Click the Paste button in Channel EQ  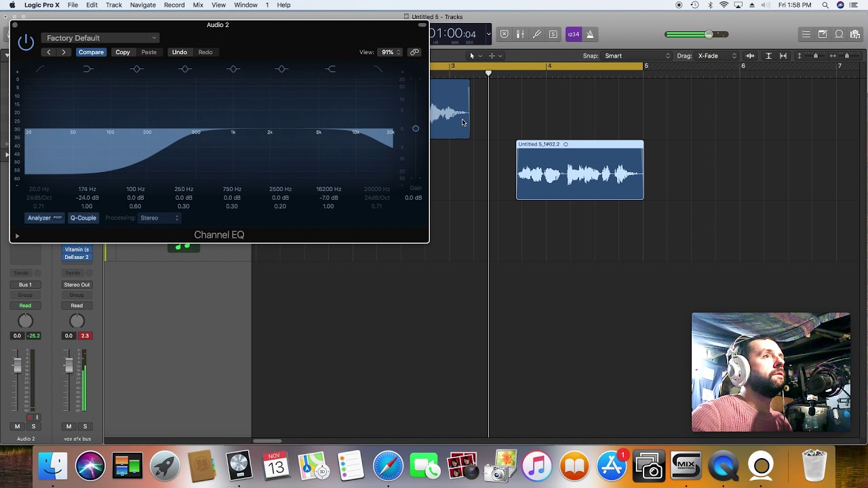tap(149, 52)
